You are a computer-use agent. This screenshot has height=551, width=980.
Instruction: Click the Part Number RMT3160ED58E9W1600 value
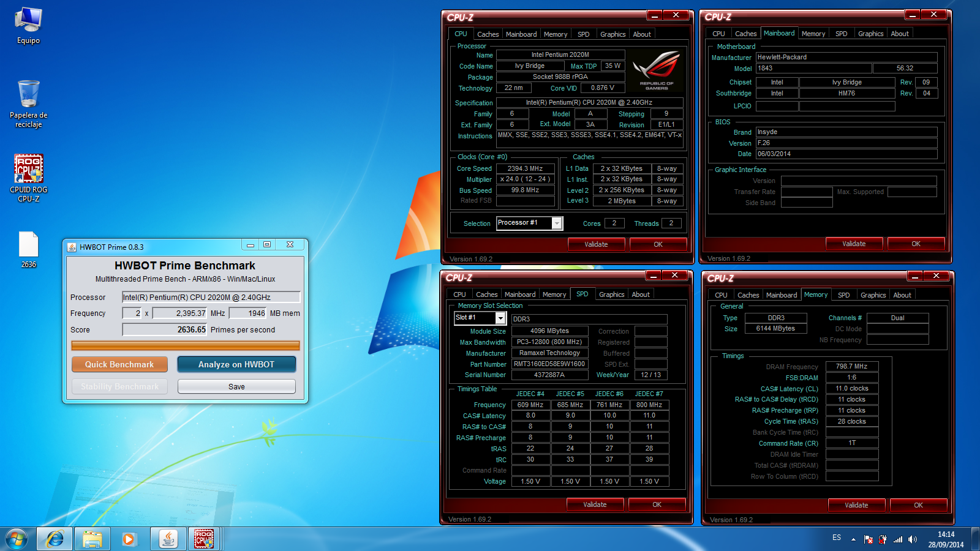point(549,364)
